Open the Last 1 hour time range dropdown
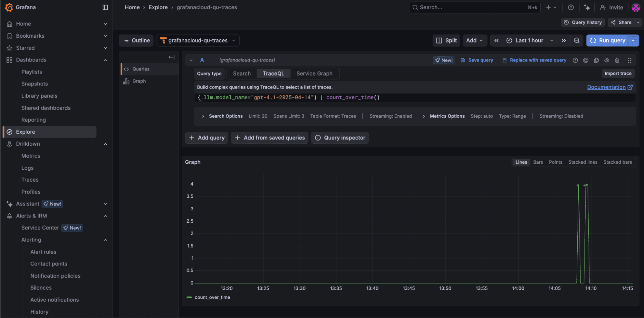The width and height of the screenshot is (644, 318). pyautogui.click(x=529, y=40)
